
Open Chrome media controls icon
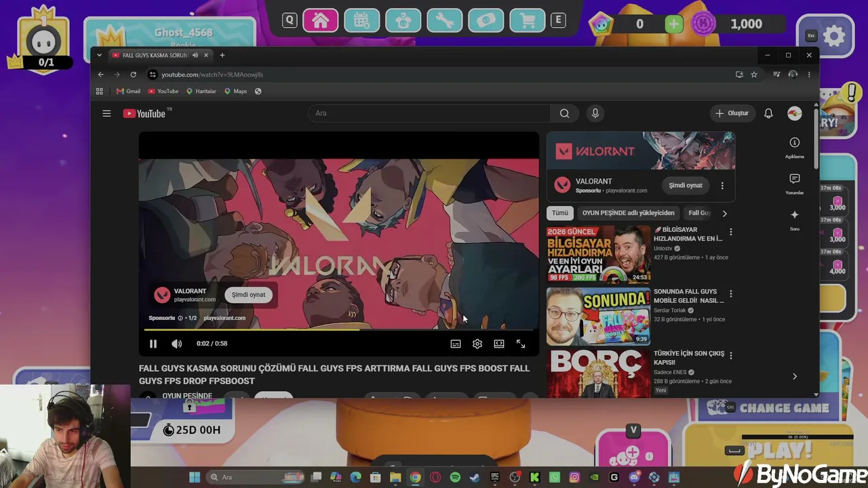[x=776, y=75]
